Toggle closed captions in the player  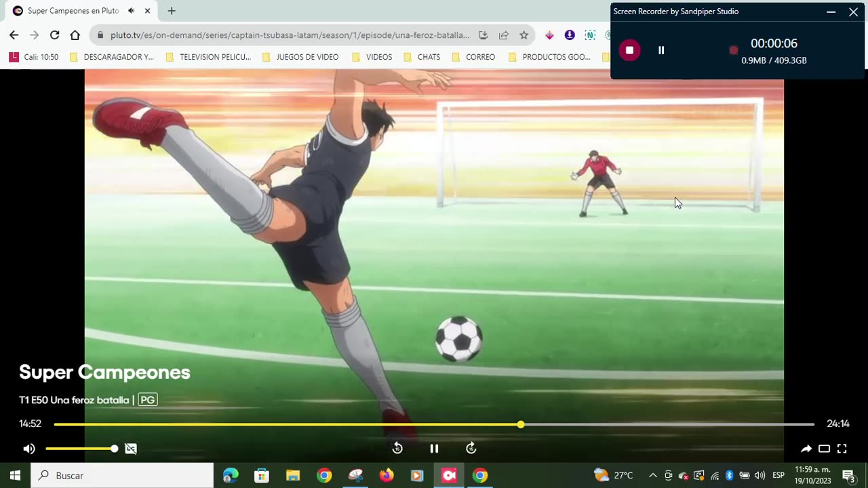point(131,449)
